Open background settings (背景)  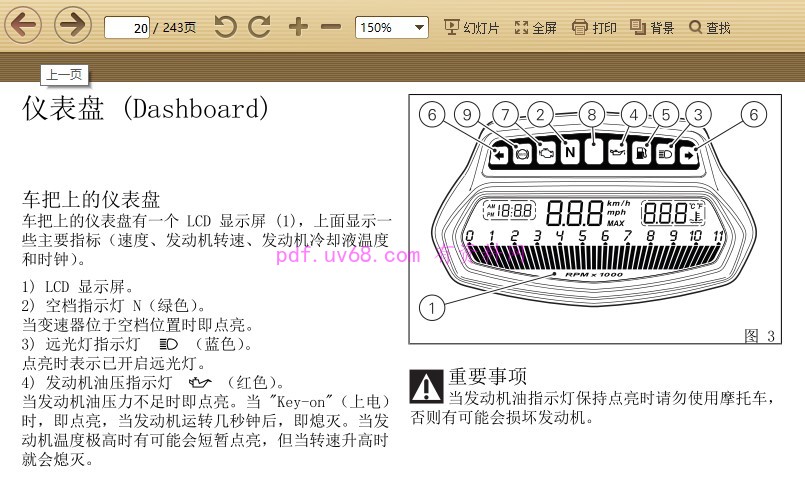click(652, 28)
